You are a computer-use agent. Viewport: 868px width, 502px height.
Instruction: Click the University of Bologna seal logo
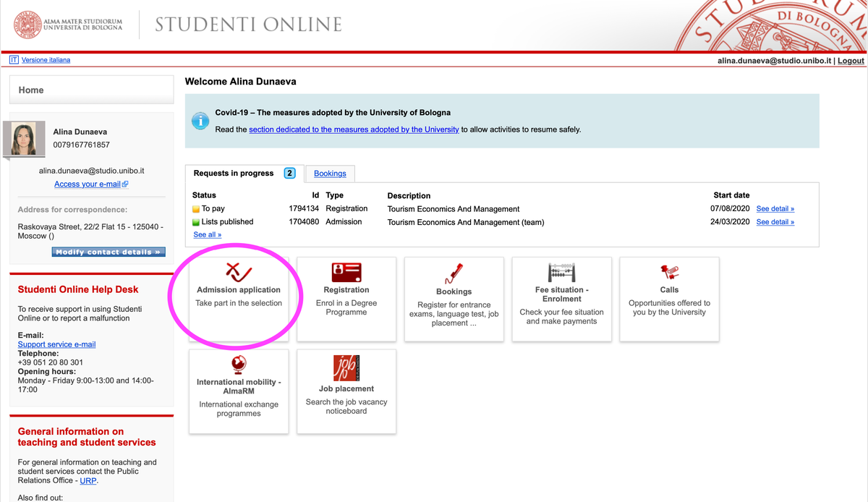click(x=27, y=24)
